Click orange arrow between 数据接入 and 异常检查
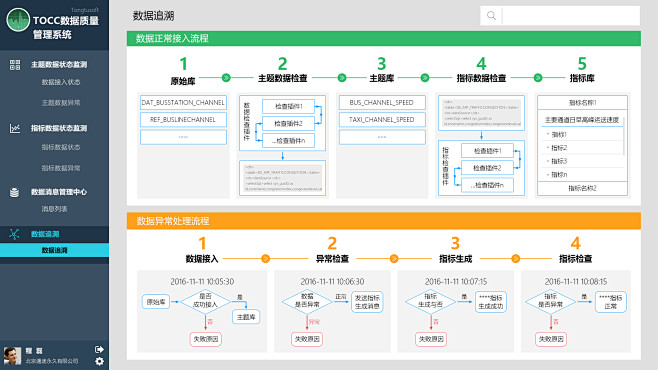658x370 pixels. click(x=265, y=258)
